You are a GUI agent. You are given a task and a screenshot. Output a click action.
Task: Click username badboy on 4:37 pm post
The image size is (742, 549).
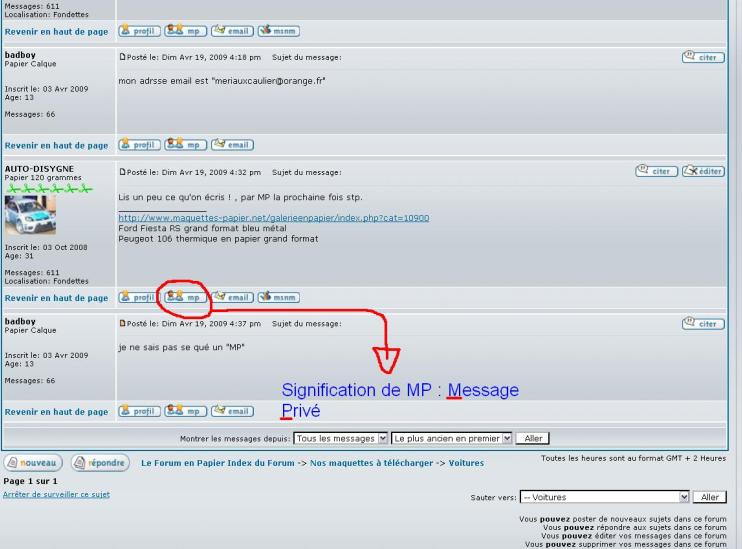coord(20,321)
